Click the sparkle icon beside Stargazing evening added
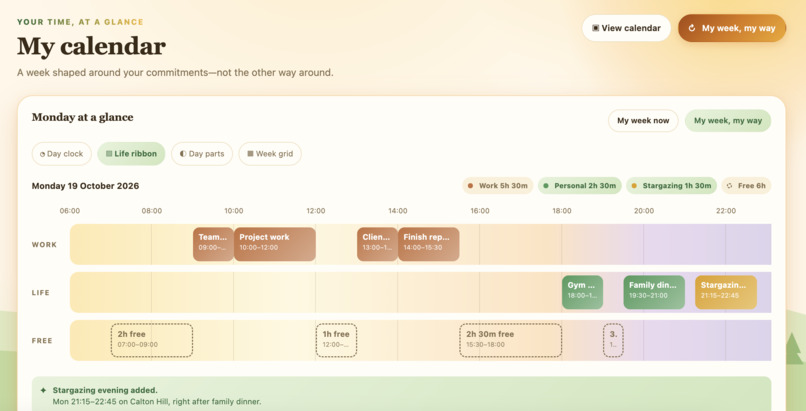 [43, 390]
